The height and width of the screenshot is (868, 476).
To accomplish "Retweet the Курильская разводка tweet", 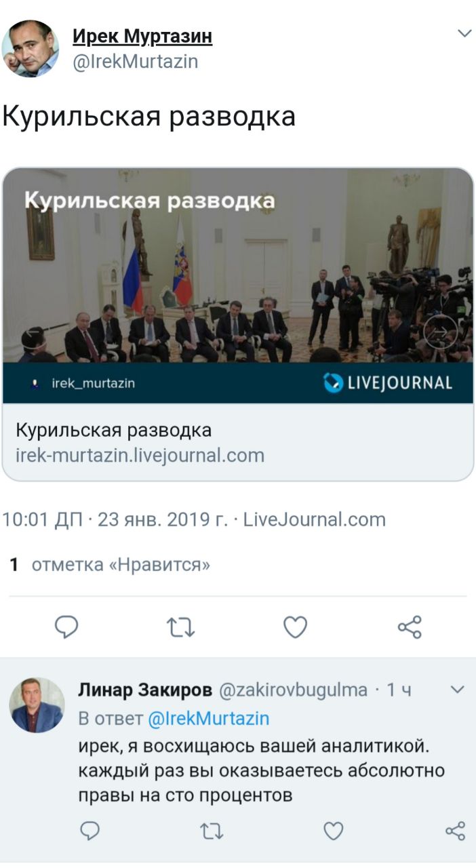I will coord(181,627).
